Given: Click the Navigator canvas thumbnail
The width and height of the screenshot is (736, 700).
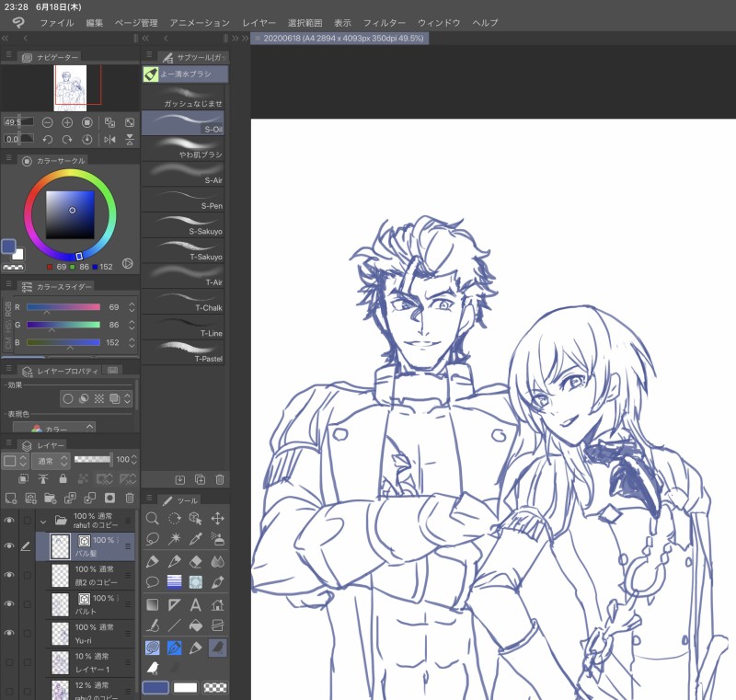Looking at the screenshot, I should click(71, 87).
